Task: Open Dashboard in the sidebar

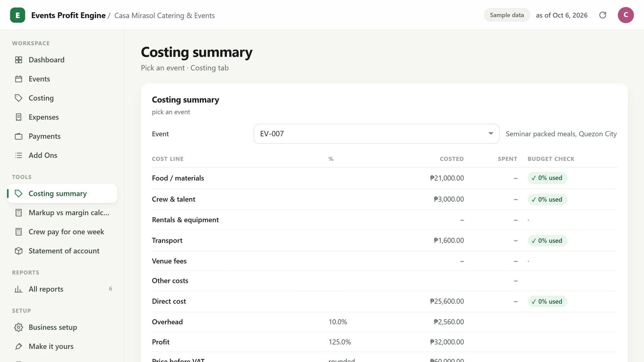Action: pyautogui.click(x=62, y=60)
